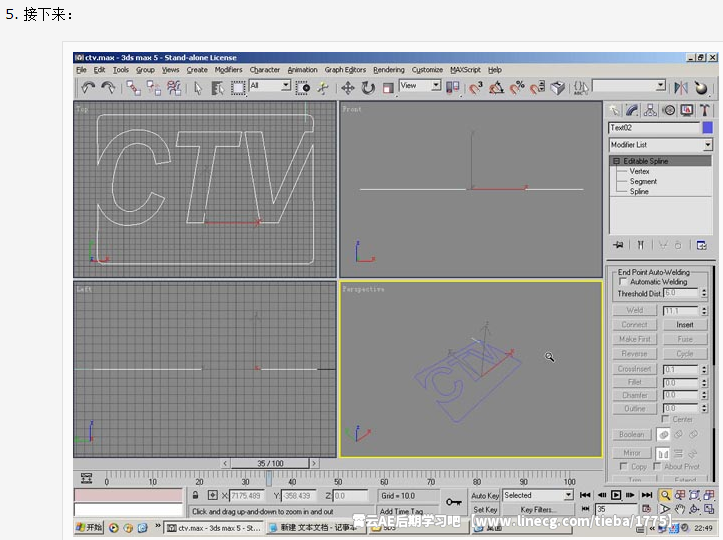This screenshot has width=723, height=540.
Task: Activate the Select and Move tool
Action: (348, 88)
